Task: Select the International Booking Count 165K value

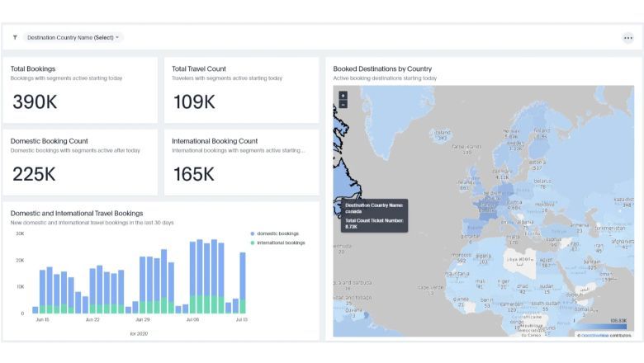Action: (x=194, y=174)
